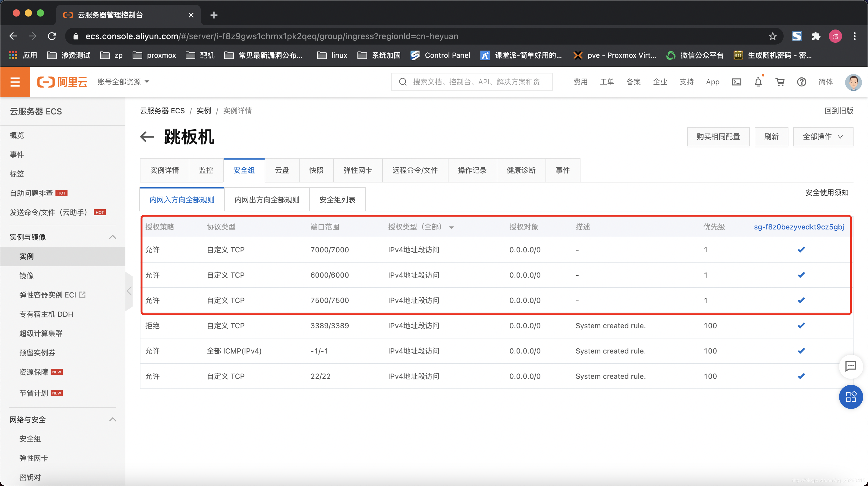Open the Cloud Shell terminal icon
Viewport: 868px width, 486px height.
tap(737, 82)
